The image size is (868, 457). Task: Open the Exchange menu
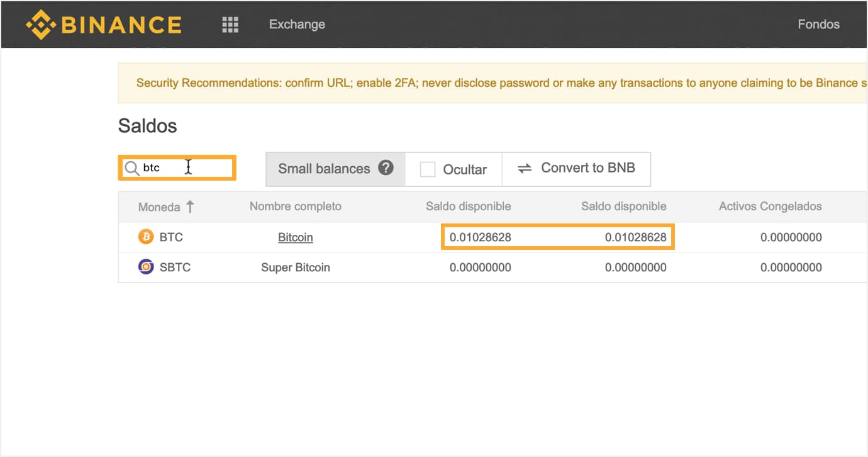(x=297, y=25)
